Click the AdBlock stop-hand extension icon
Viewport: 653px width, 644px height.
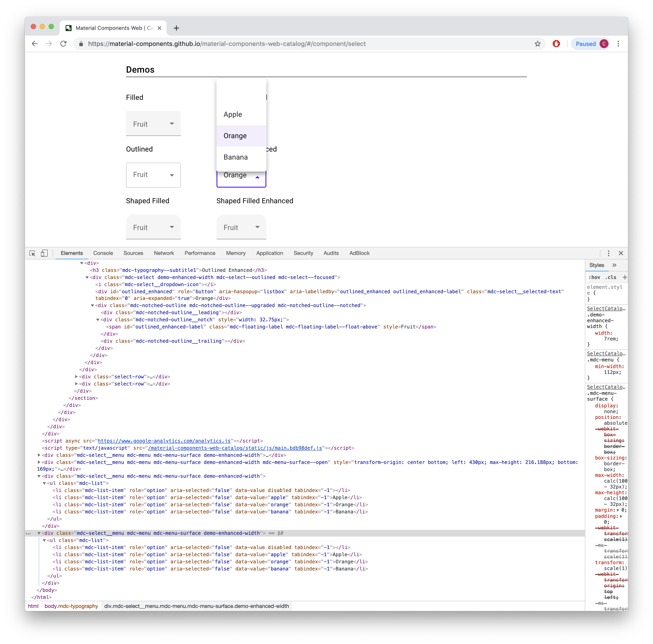tap(556, 44)
